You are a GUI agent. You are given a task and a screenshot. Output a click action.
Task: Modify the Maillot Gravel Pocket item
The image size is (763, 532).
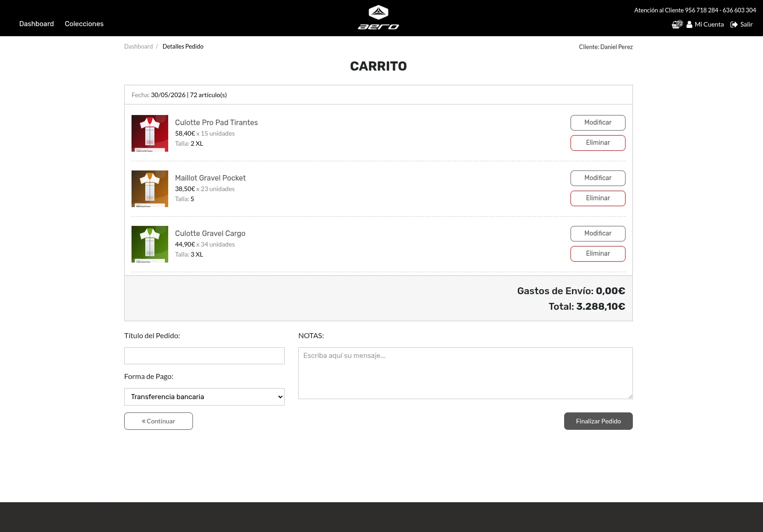pos(598,178)
